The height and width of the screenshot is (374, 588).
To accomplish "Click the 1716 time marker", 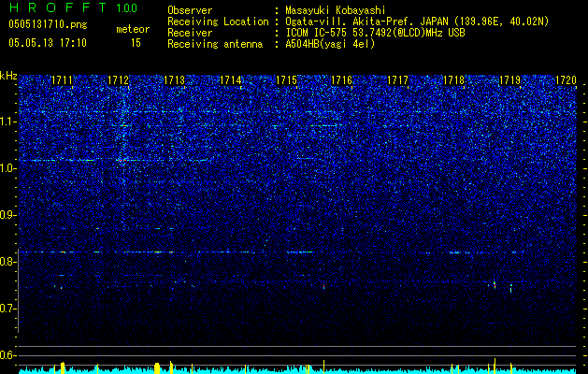I will pyautogui.click(x=341, y=80).
